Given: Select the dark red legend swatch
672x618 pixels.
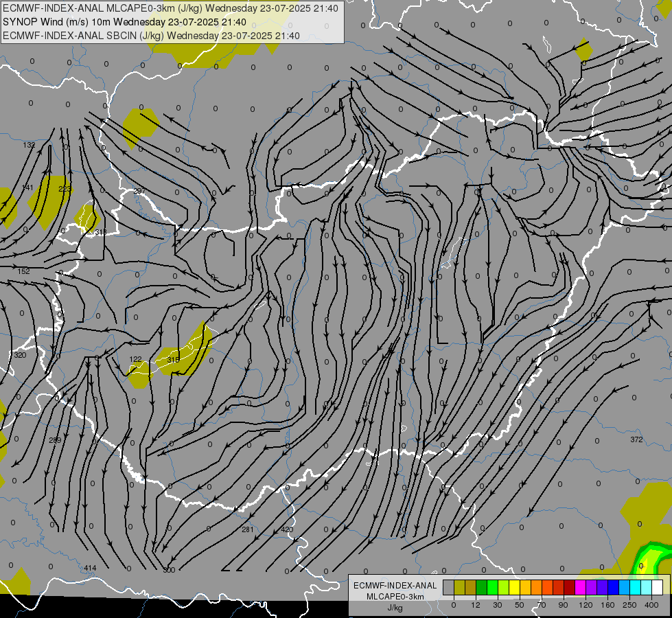Looking at the screenshot, I should click(569, 587).
